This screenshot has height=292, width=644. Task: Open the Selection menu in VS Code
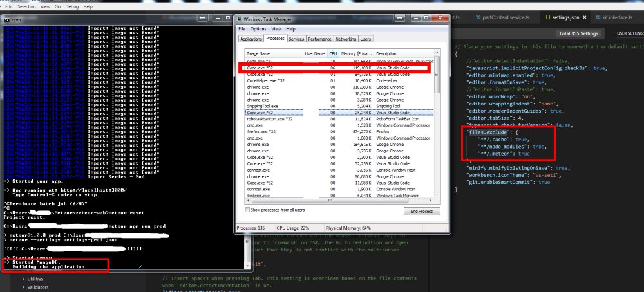(x=26, y=7)
